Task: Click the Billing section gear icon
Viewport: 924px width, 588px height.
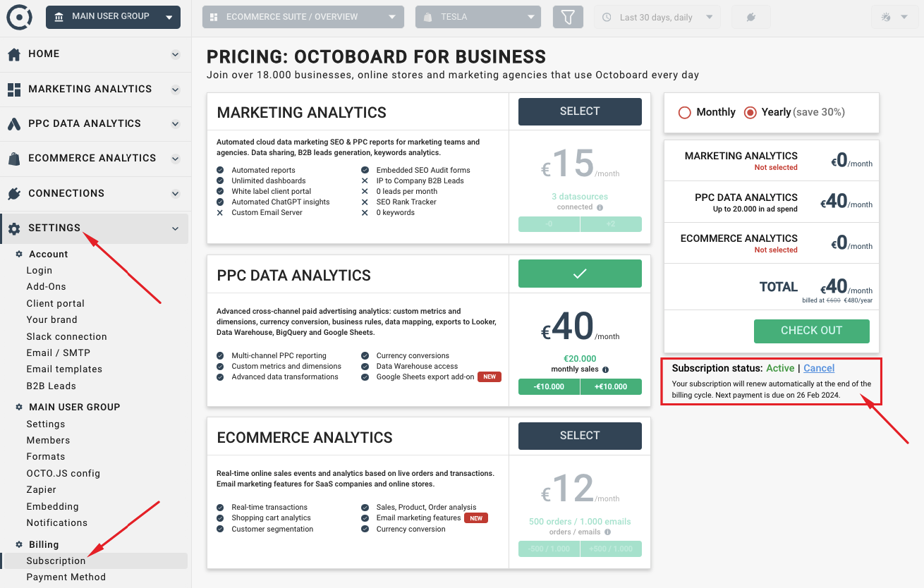Action: click(20, 544)
